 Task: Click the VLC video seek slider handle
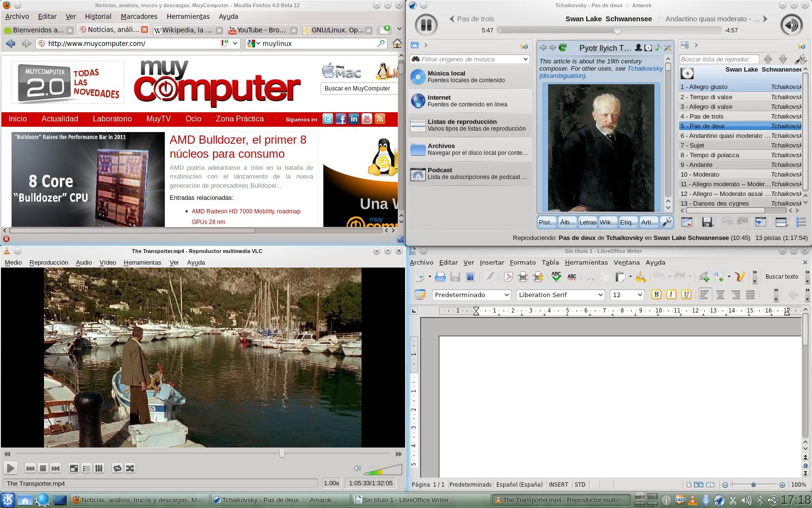[282, 453]
